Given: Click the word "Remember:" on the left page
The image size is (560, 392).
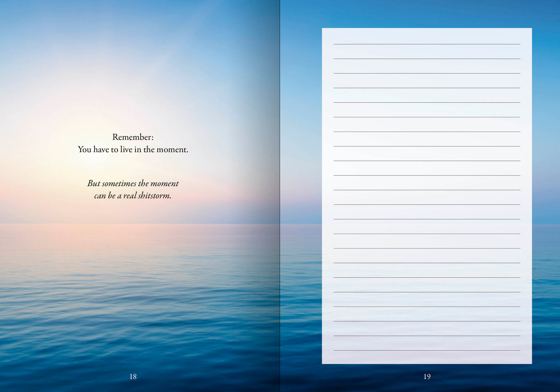Looking at the screenshot, I should coord(133,137).
